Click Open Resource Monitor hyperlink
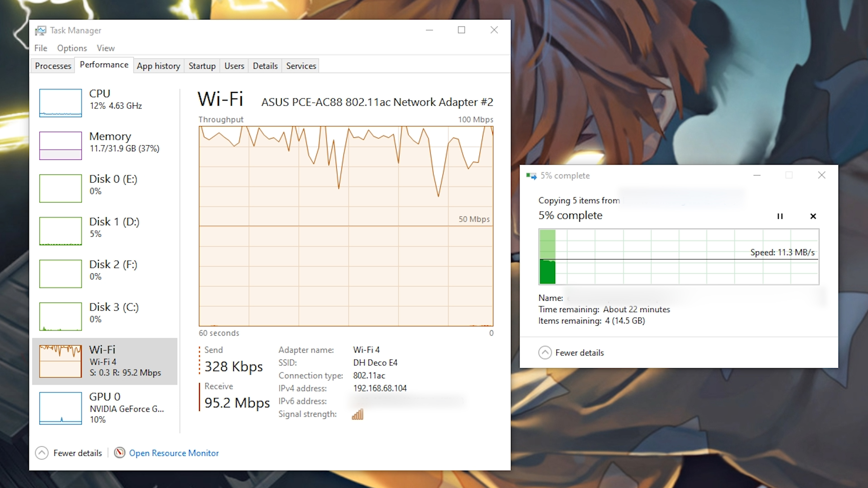The width and height of the screenshot is (868, 488). [x=173, y=452]
